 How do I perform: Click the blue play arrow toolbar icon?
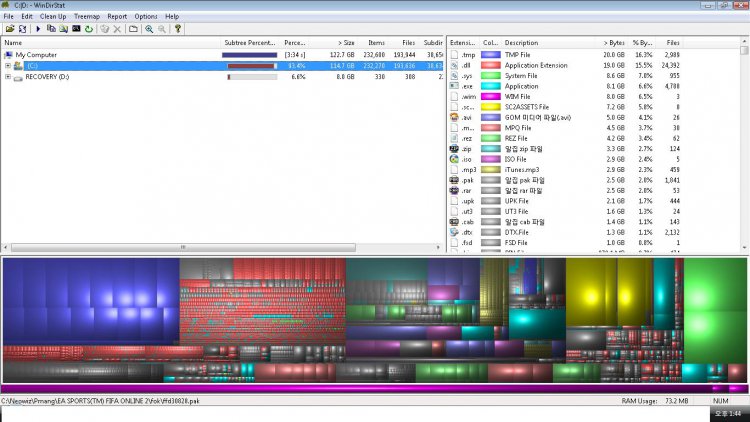[x=38, y=29]
